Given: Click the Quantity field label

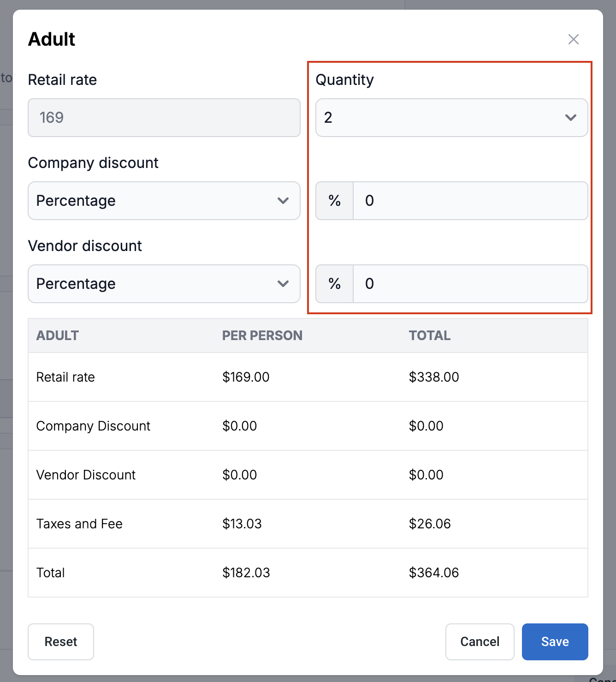Looking at the screenshot, I should point(344,80).
